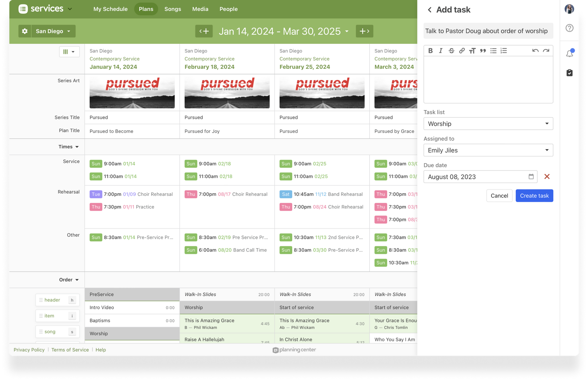Click the task description text area
This screenshot has height=381, width=588.
[x=488, y=79]
